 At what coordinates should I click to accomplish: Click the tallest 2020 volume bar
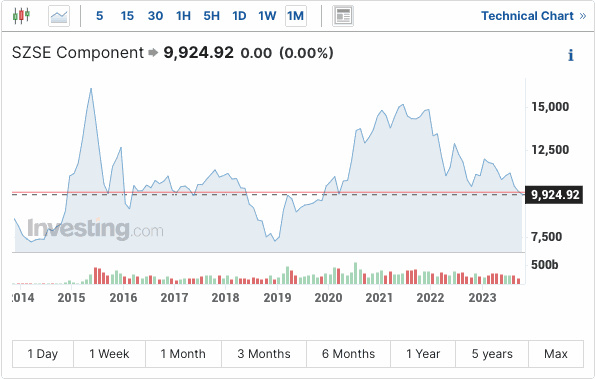[x=356, y=273]
